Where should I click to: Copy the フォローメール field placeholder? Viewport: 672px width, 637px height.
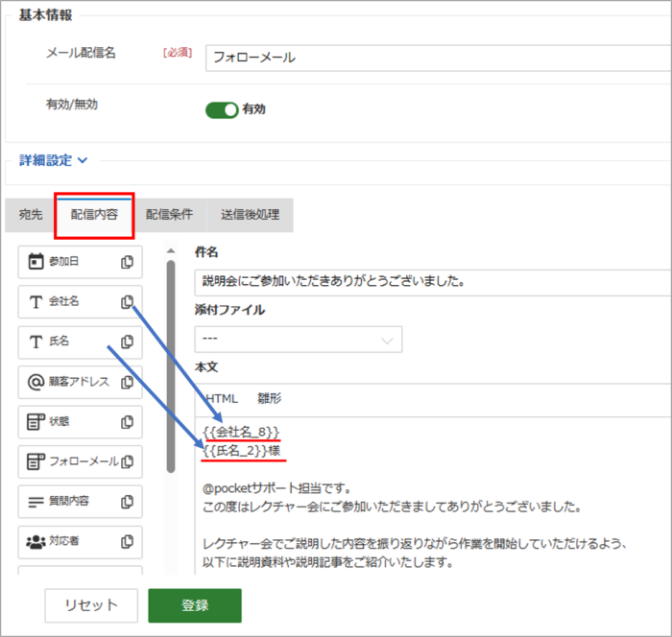click(127, 461)
